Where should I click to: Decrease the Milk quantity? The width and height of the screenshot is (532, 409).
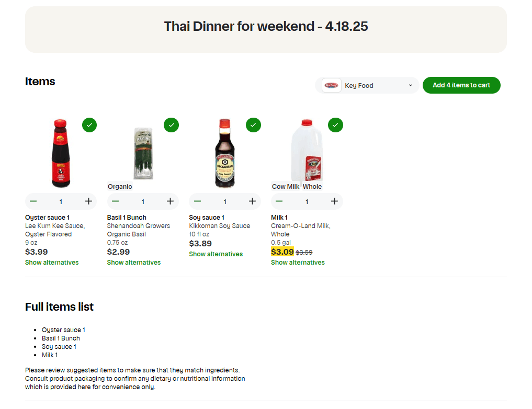(x=279, y=201)
